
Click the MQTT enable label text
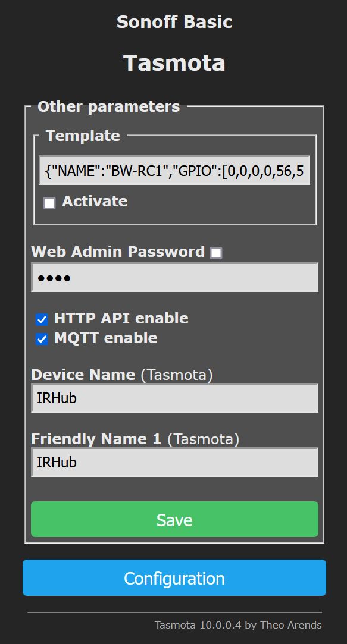click(106, 338)
